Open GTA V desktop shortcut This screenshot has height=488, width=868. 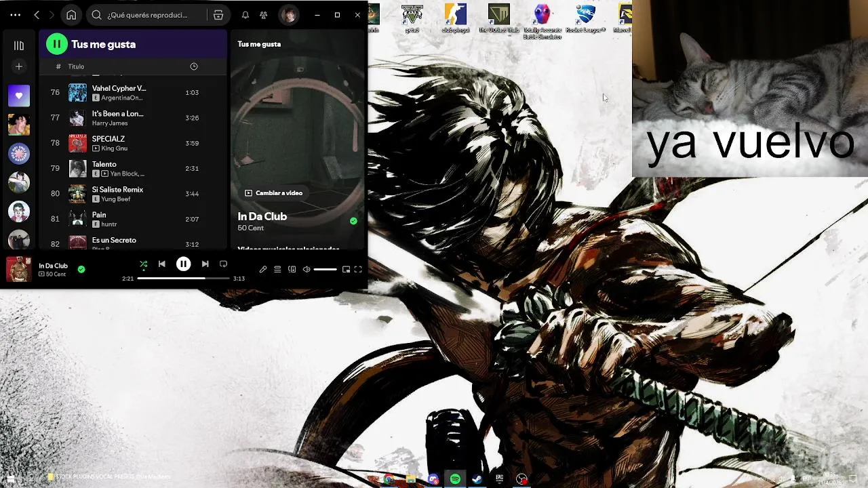(412, 18)
